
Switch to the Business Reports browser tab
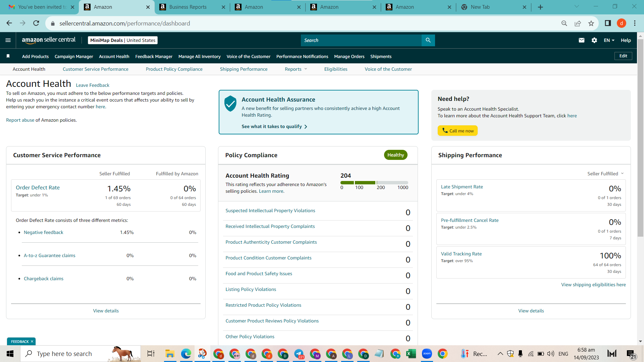coord(192,7)
